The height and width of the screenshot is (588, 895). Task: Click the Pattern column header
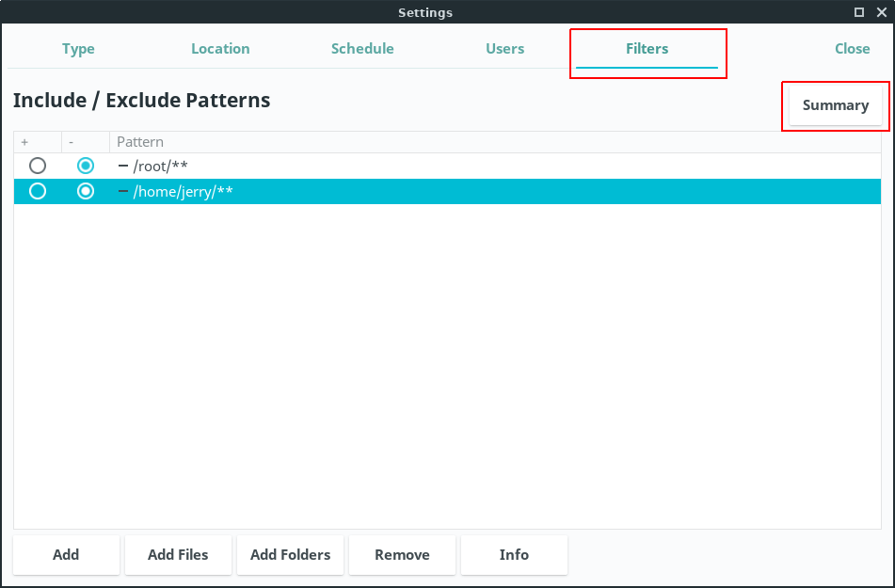[140, 142]
